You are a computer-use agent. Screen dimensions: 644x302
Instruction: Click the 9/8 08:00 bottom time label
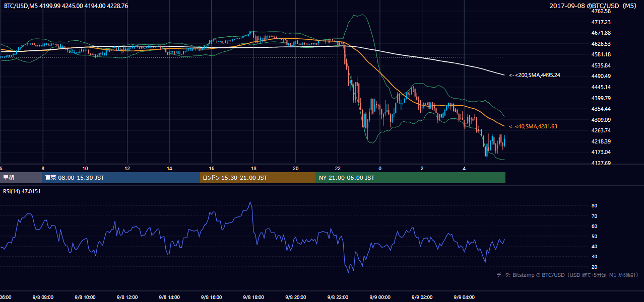[x=43, y=297]
